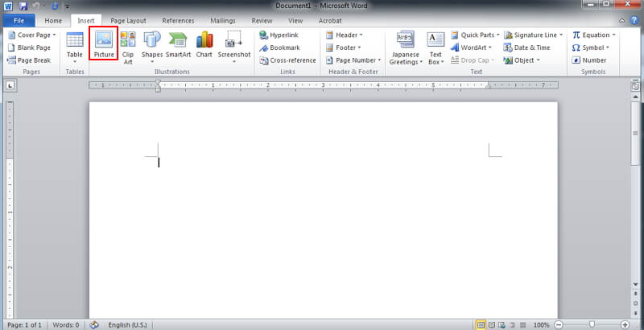Click the Redo/Repeat button
Image resolution: width=644 pixels, height=330 pixels.
[55, 6]
